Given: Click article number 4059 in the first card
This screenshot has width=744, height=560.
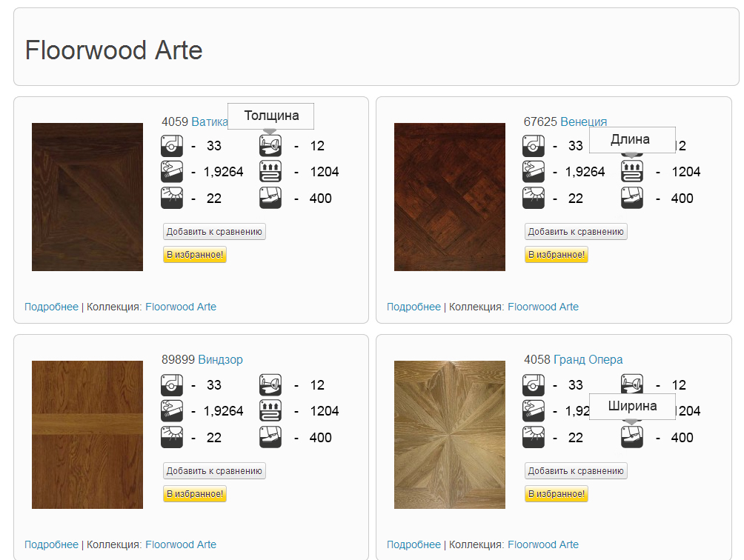Looking at the screenshot, I should click(175, 122).
